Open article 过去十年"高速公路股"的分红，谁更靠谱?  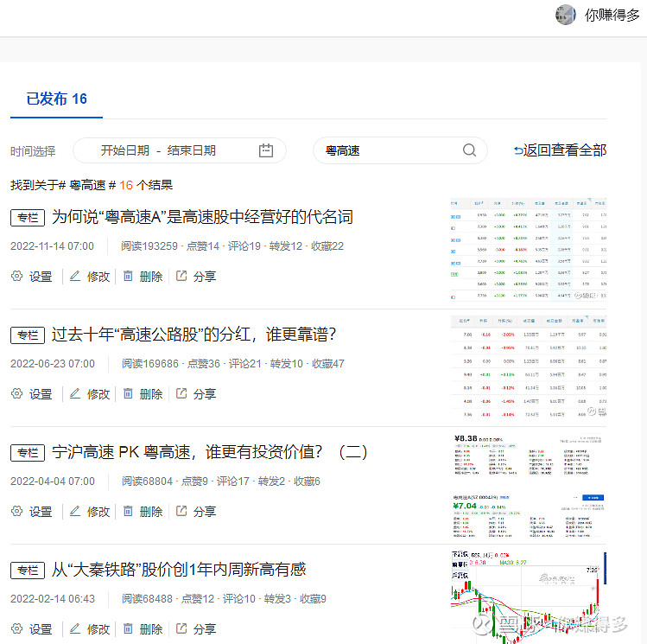[x=193, y=335]
